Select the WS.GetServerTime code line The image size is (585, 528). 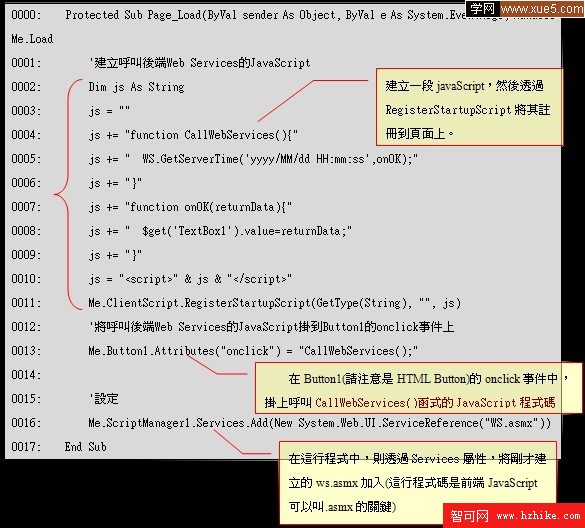[x=253, y=159]
